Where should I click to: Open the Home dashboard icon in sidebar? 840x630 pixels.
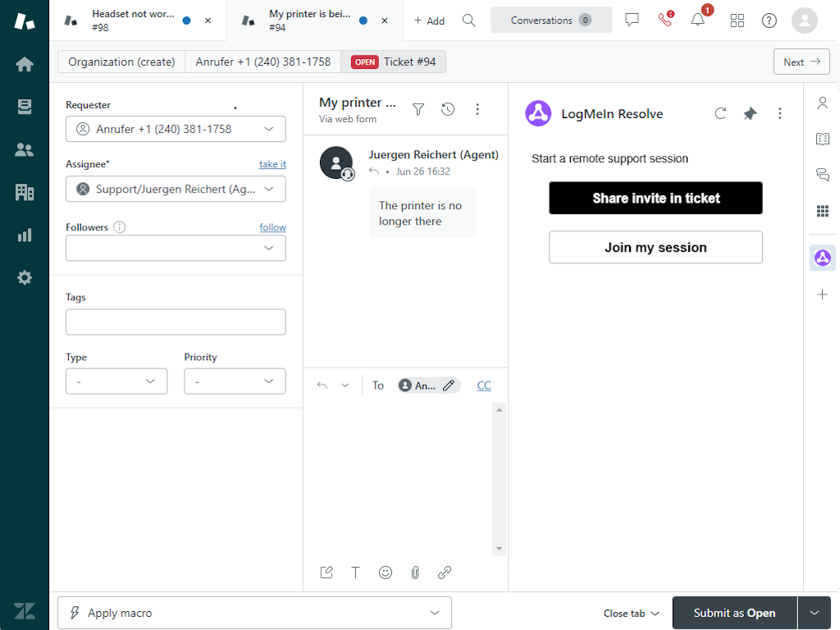pos(25,64)
